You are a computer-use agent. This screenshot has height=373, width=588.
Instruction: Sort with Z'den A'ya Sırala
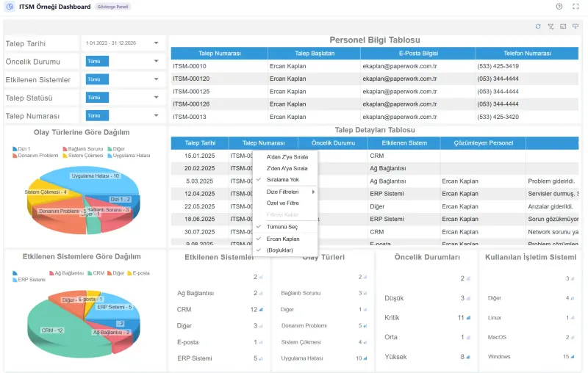(x=285, y=169)
